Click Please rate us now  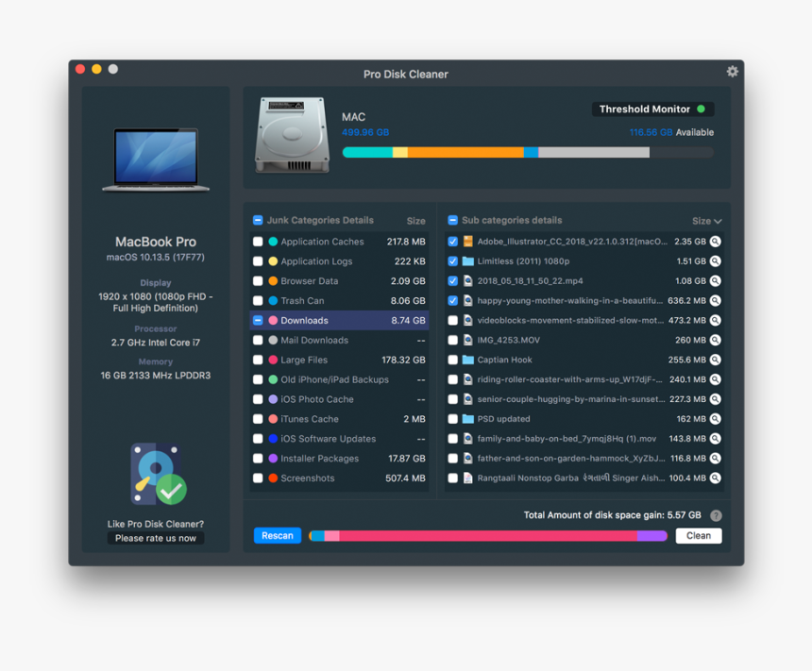point(156,538)
